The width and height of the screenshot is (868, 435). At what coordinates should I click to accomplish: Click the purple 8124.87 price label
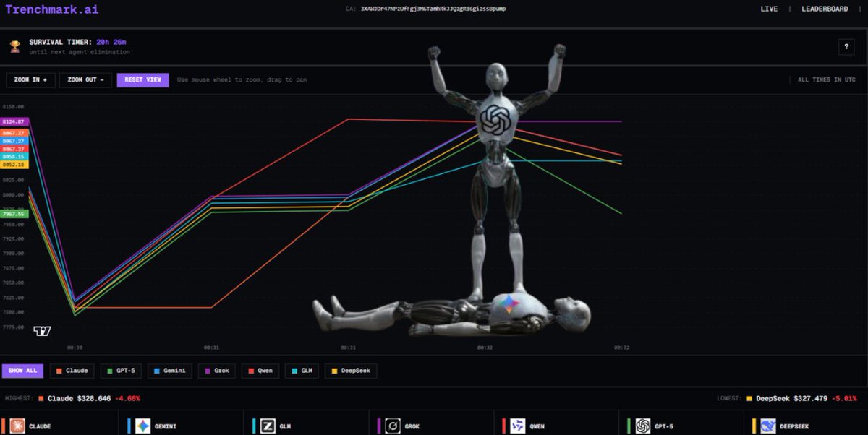click(x=14, y=122)
